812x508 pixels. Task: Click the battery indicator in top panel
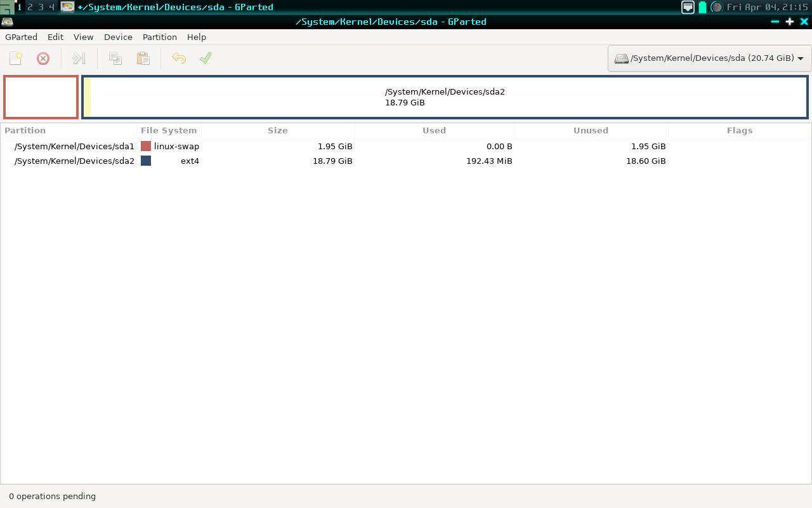[702, 7]
